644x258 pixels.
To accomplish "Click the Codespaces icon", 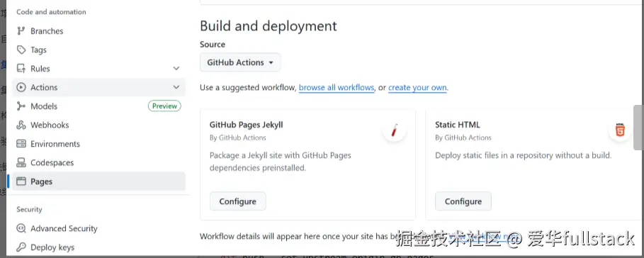I will [x=21, y=163].
